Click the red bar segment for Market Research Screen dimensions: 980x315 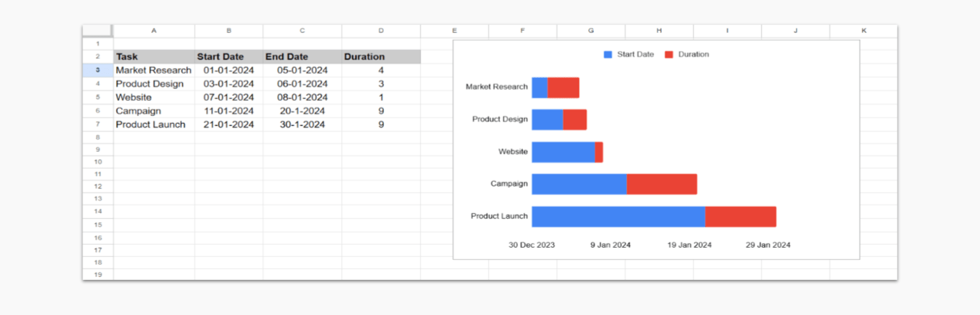click(x=563, y=87)
